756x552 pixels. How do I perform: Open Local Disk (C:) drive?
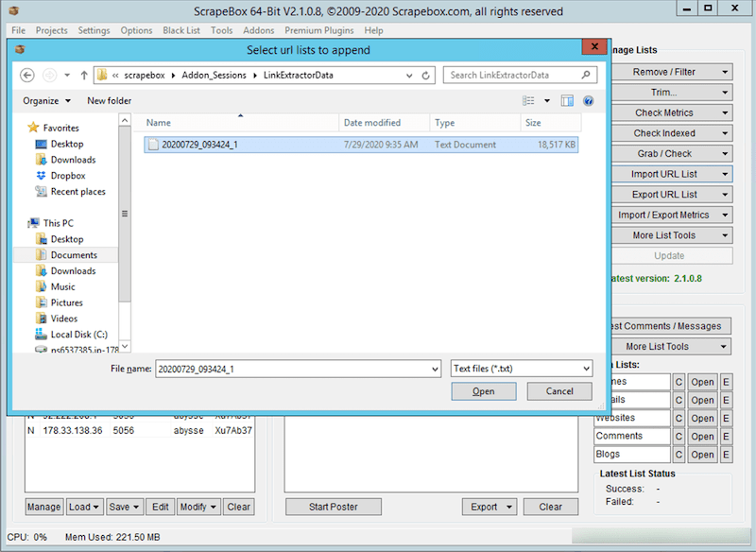click(79, 335)
